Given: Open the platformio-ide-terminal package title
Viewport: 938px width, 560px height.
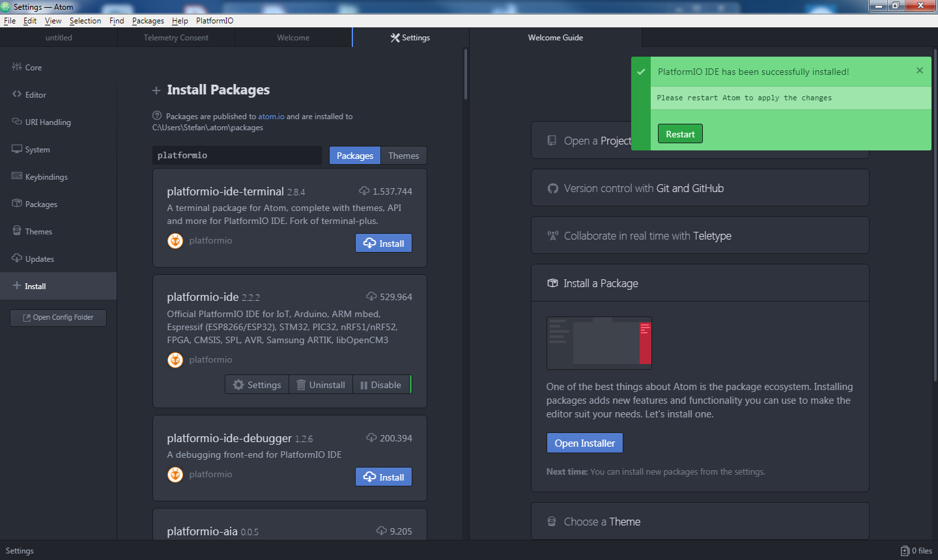Looking at the screenshot, I should (225, 191).
